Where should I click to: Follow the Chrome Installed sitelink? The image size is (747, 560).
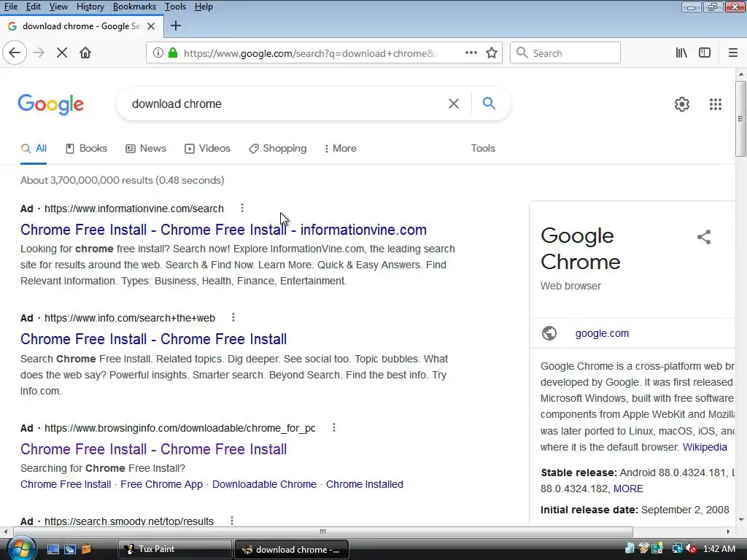tap(365, 484)
